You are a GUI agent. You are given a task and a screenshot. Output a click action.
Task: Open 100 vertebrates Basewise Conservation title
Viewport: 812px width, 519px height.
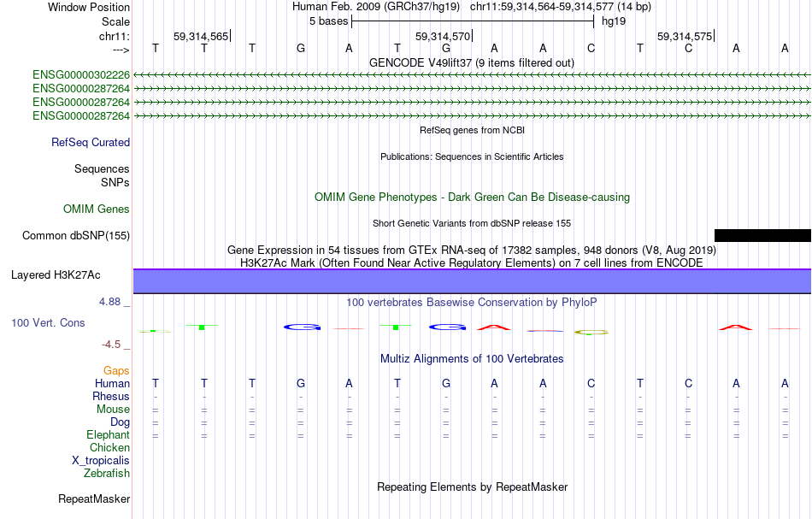(x=472, y=302)
